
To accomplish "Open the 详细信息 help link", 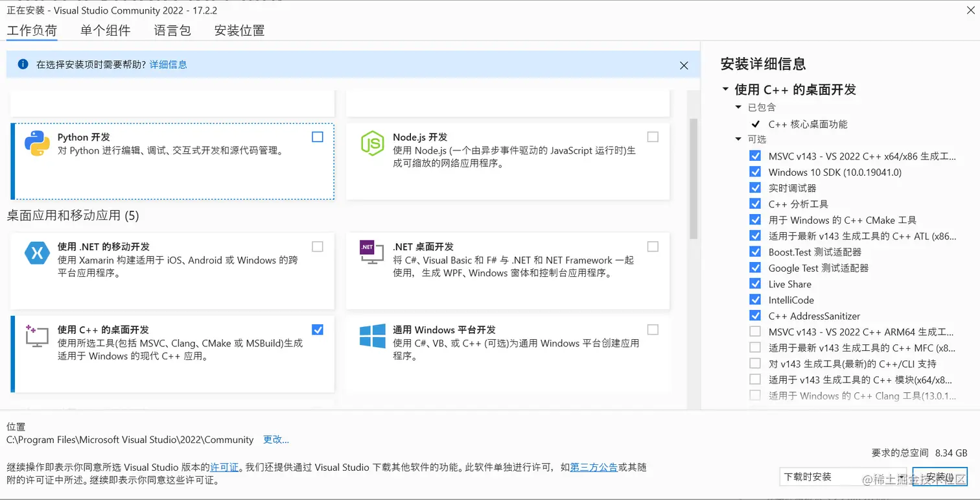I will 169,64.
